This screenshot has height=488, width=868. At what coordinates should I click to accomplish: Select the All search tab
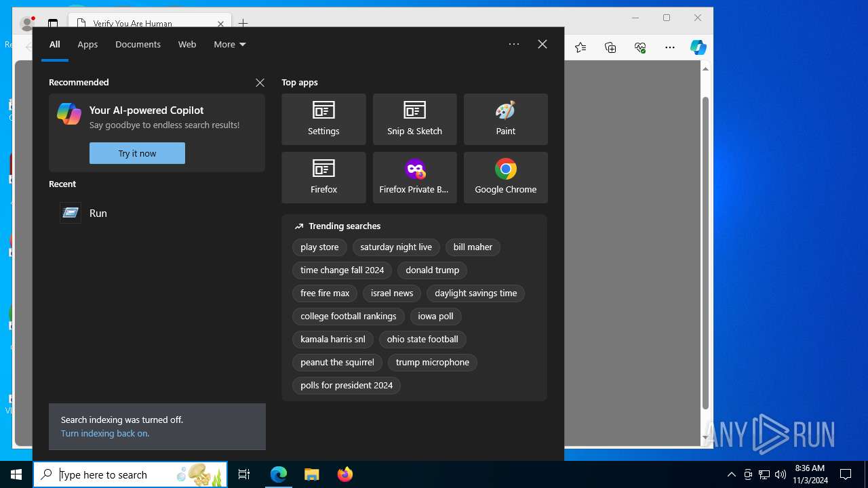[x=55, y=44]
